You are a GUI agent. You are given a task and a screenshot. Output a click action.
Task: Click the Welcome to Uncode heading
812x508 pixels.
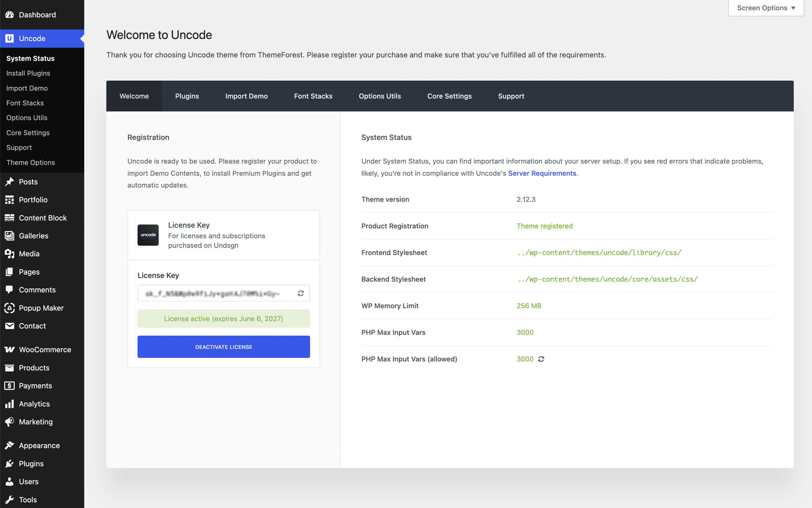point(159,35)
